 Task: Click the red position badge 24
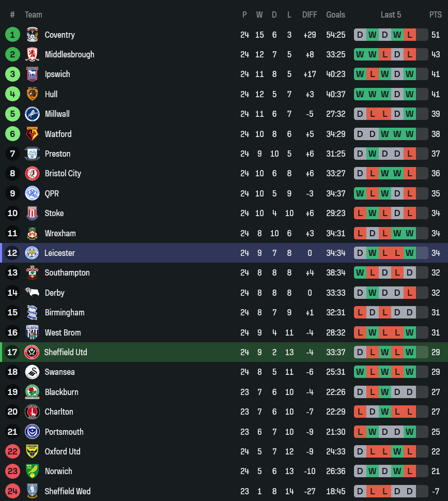click(12, 491)
